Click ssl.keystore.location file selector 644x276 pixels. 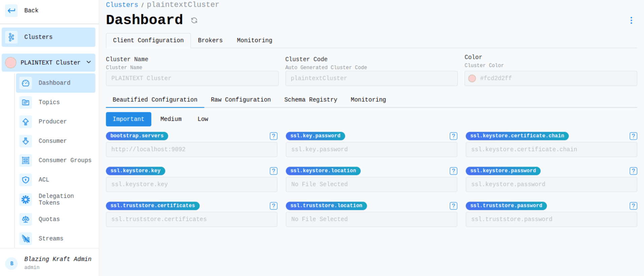(x=372, y=184)
